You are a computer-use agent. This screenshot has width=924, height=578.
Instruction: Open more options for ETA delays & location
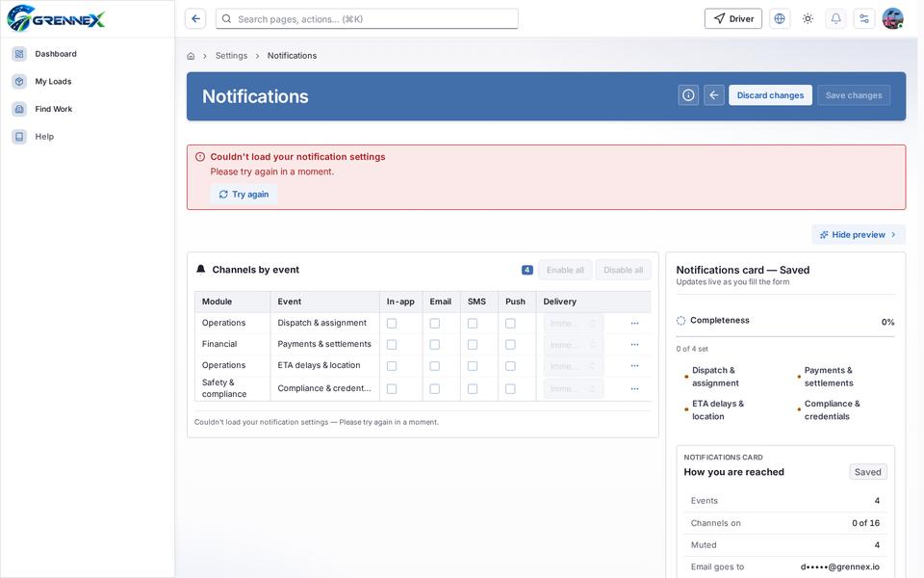pyautogui.click(x=634, y=366)
